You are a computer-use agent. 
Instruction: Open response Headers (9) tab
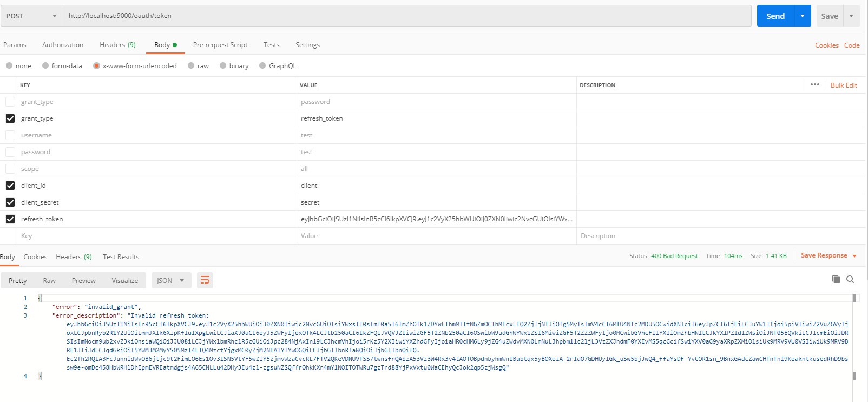74,257
